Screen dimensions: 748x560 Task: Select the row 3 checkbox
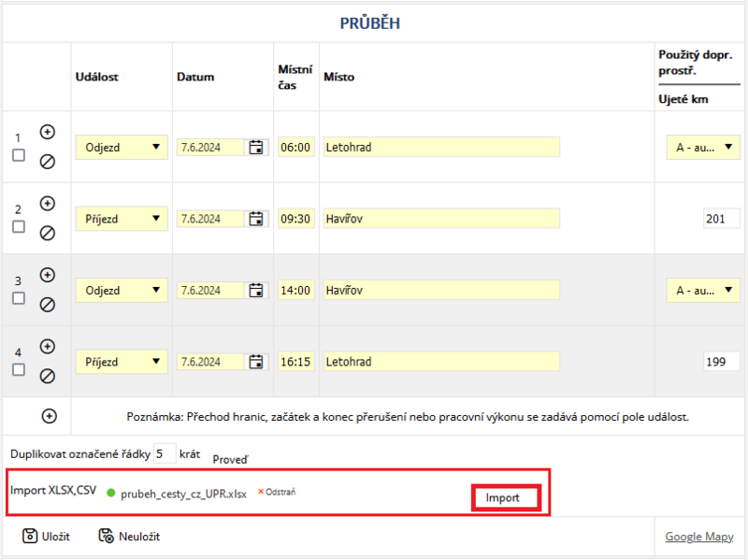pyautogui.click(x=19, y=298)
